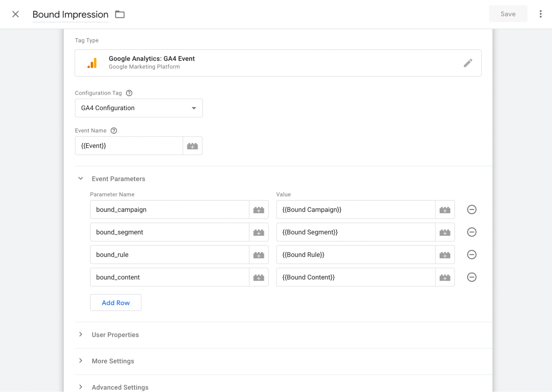Insert variable for bound_segment parameter name
This screenshot has width=552, height=392.
259,232
